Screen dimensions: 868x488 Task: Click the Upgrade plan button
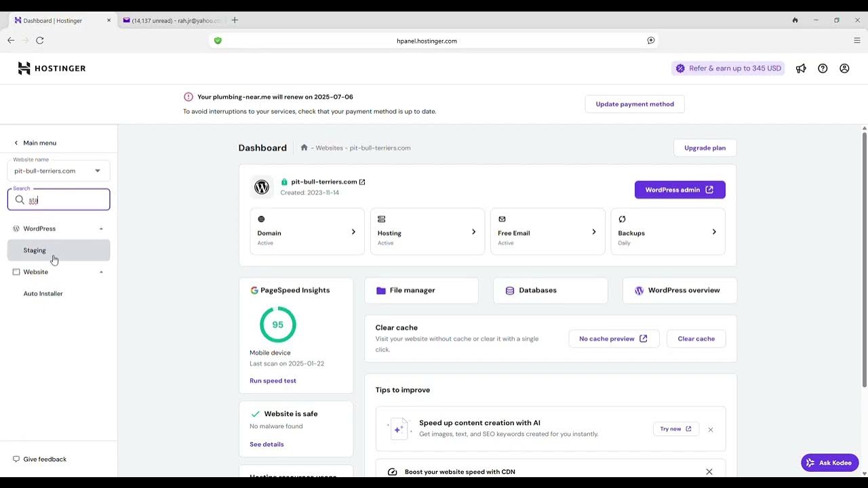[x=705, y=148]
